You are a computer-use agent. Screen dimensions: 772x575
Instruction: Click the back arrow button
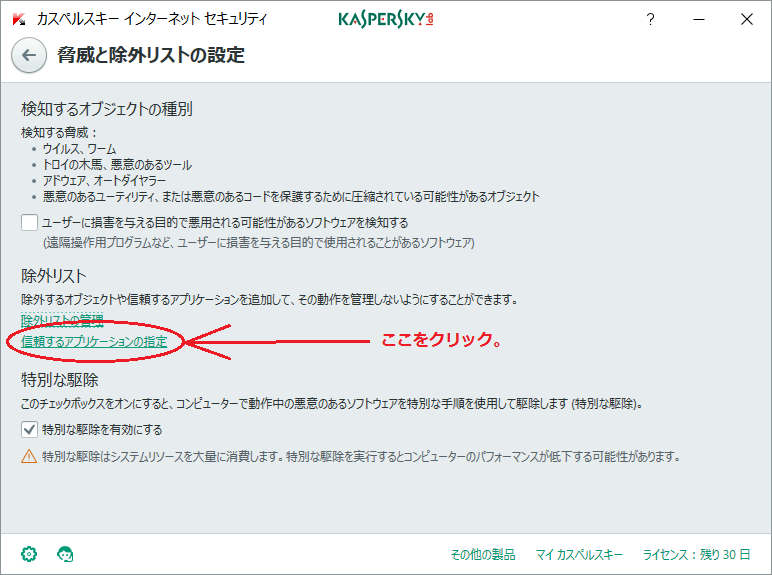pos(28,56)
